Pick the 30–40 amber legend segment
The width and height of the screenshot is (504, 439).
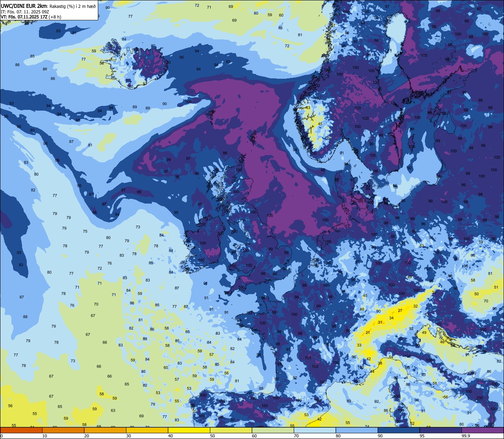coord(147,430)
